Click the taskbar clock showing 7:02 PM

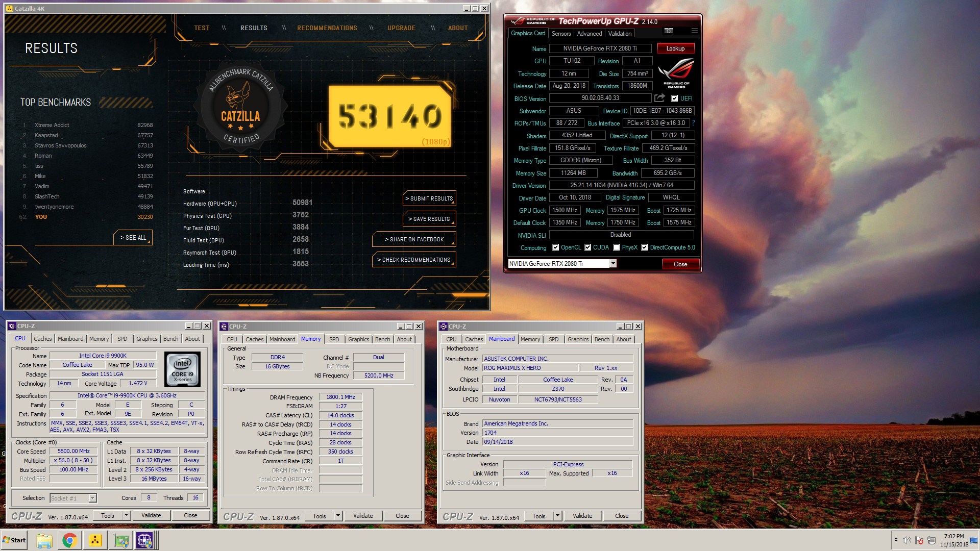coord(954,540)
